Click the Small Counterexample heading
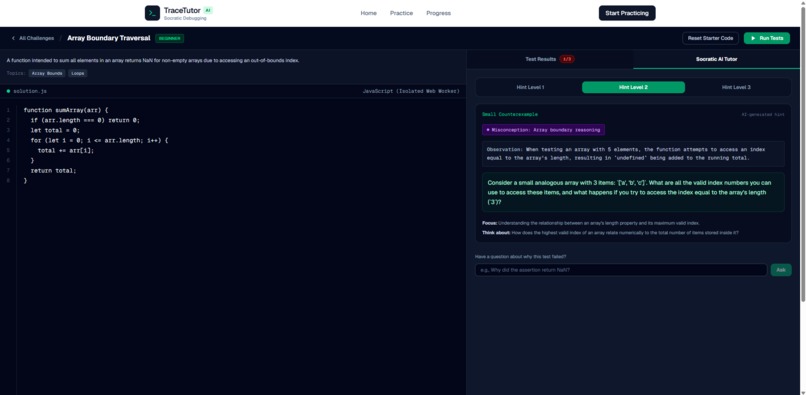Screen dimensions: 806x395 tap(510, 114)
